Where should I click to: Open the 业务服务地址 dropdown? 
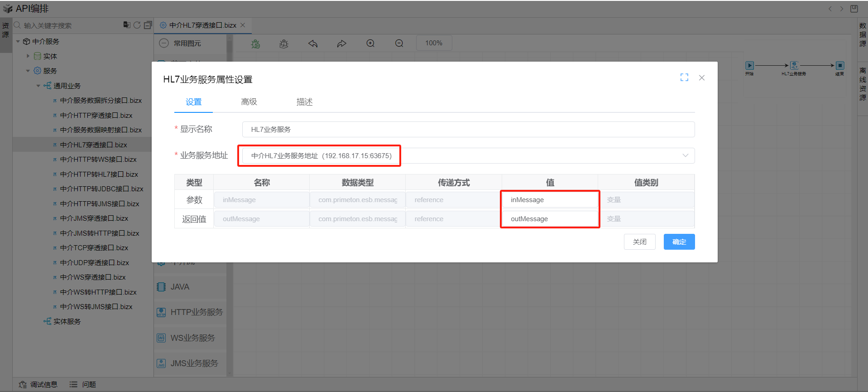(685, 155)
